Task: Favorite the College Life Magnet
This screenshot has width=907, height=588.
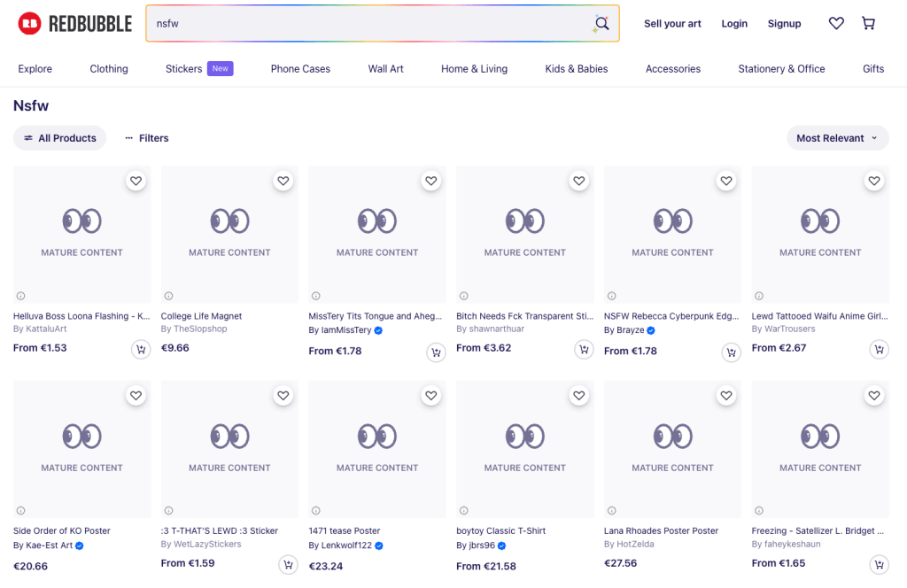Action: 283,181
